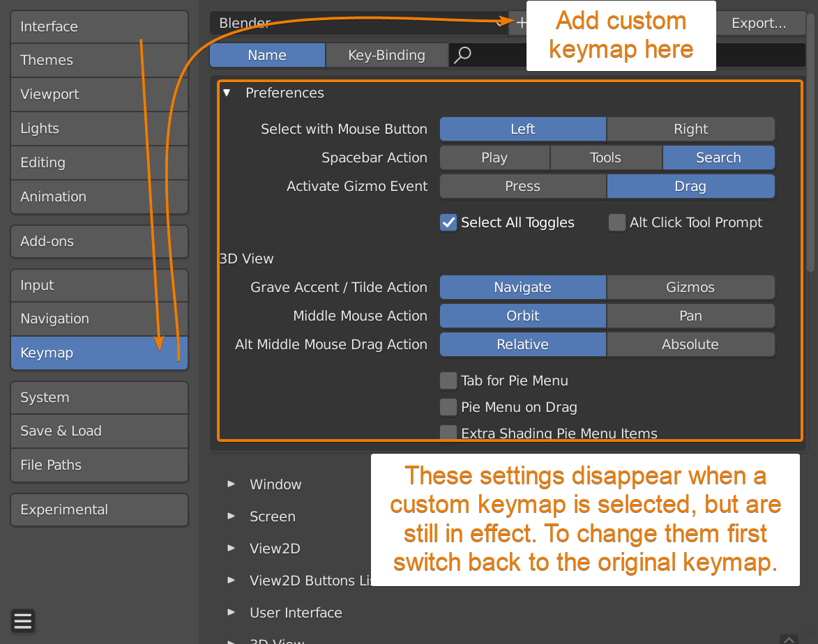Expand the Screen keymap section
This screenshot has height=644, width=818.
point(232,516)
